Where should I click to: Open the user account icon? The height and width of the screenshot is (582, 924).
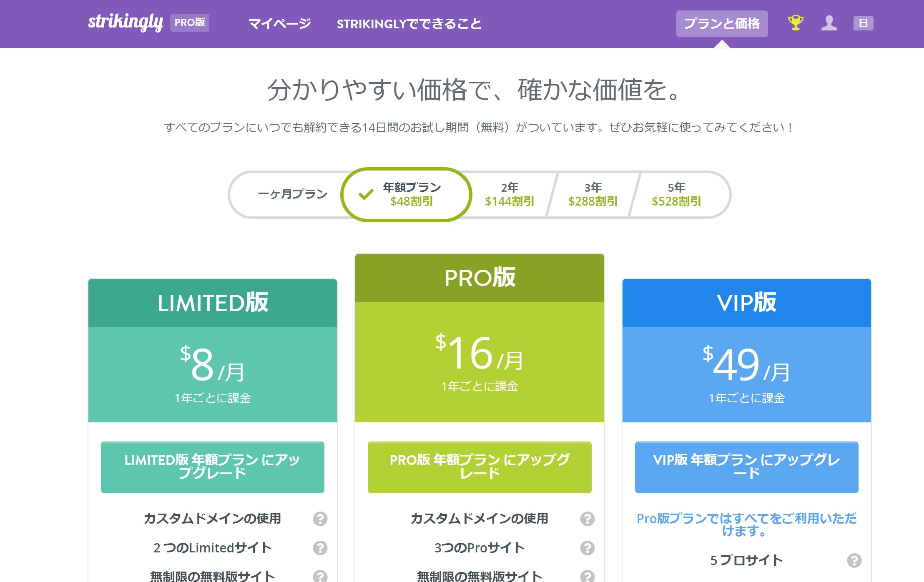click(830, 24)
